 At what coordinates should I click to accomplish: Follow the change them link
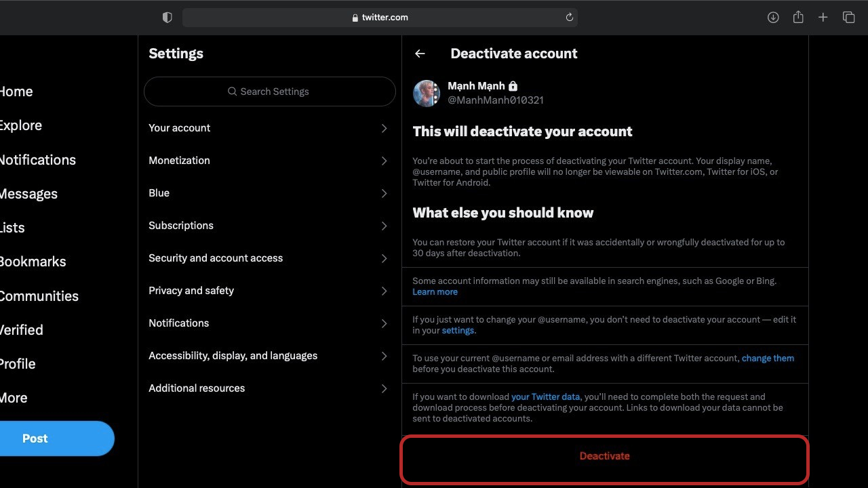(768, 358)
